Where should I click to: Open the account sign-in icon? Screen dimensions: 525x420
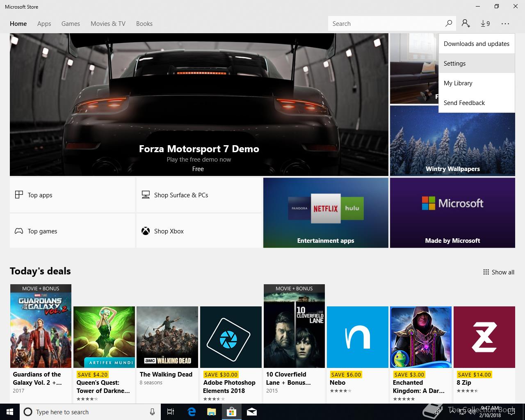tap(466, 23)
